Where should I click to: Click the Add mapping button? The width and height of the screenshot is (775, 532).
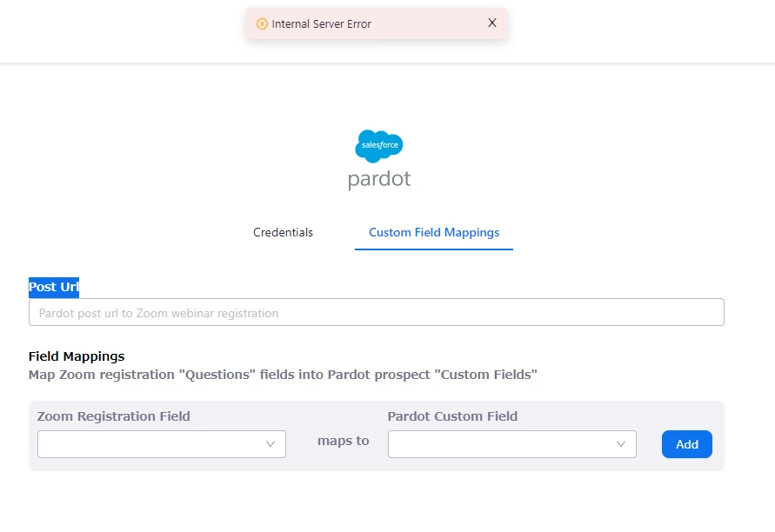tap(687, 444)
